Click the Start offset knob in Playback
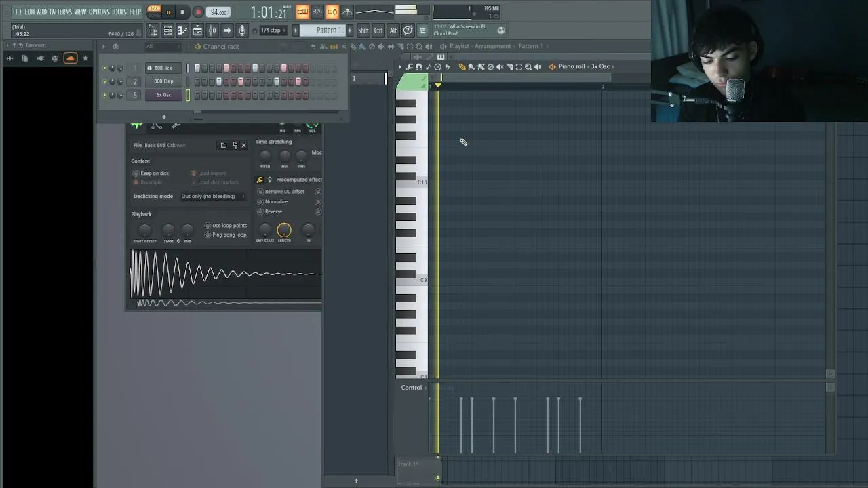This screenshot has height=488, width=868. click(144, 230)
